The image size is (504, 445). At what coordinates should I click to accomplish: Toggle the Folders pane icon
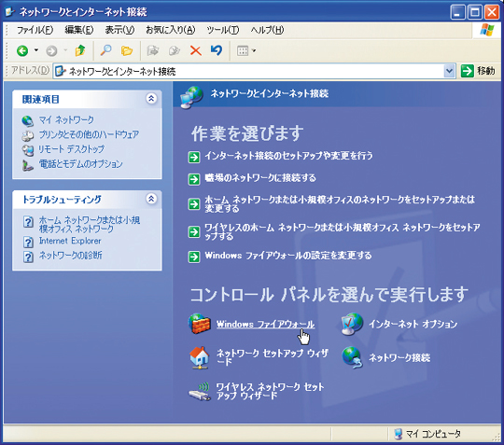pyautogui.click(x=127, y=50)
